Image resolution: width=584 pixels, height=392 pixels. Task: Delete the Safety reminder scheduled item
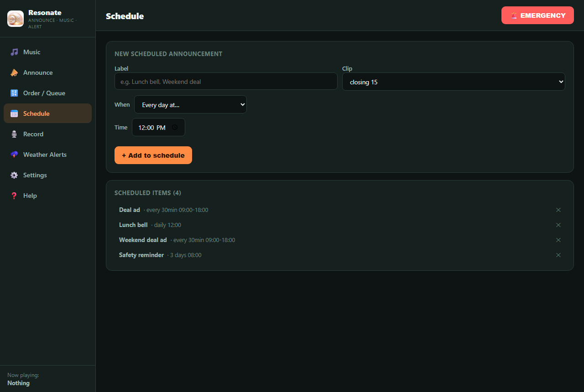[558, 255]
